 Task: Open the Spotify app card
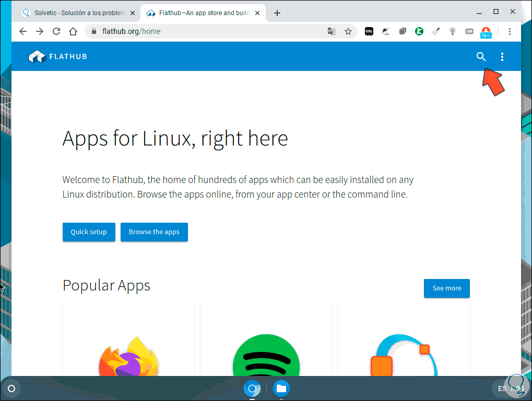(x=266, y=340)
